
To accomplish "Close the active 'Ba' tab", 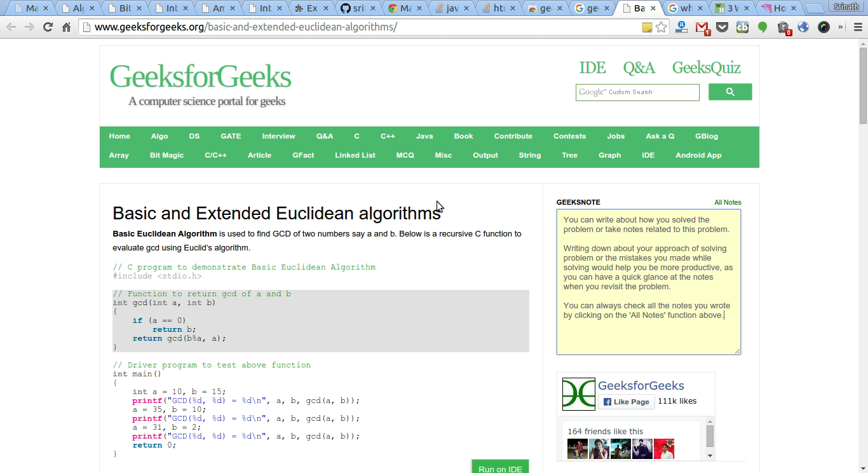I will tap(653, 8).
